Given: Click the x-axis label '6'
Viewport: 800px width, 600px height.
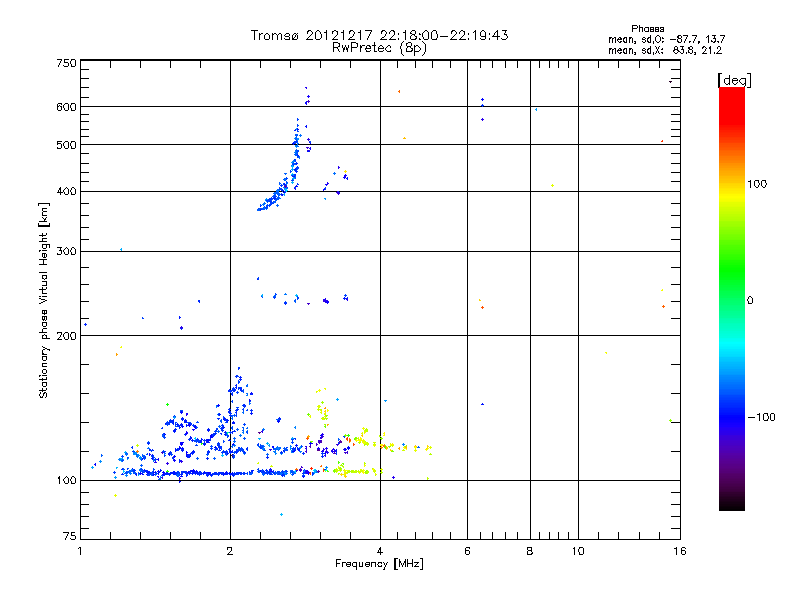Looking at the screenshot, I should click(467, 551).
